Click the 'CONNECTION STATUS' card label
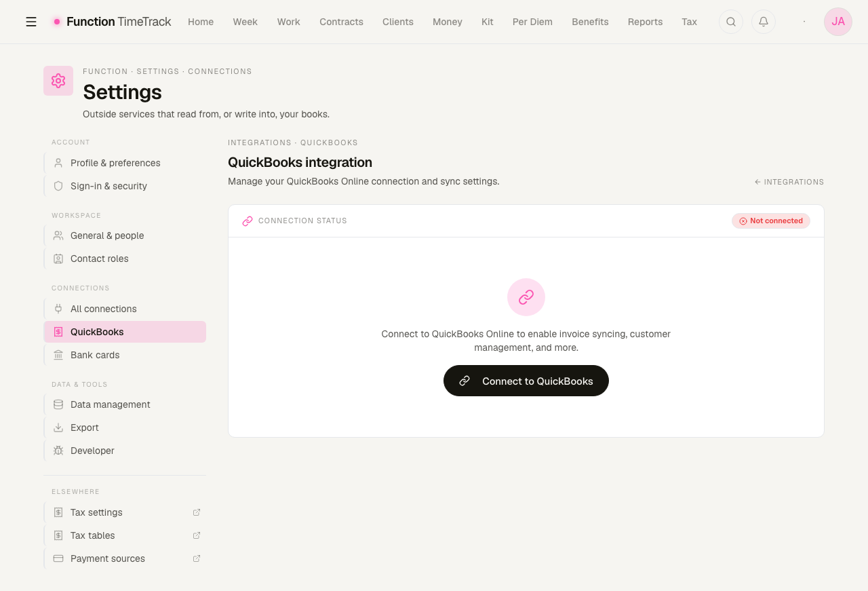 (302, 221)
